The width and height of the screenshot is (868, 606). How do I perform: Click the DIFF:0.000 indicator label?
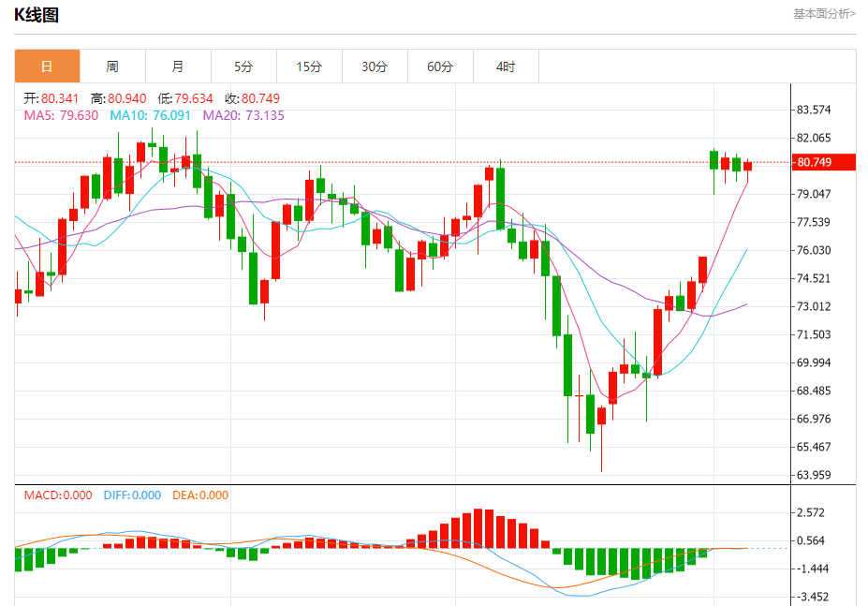point(132,495)
